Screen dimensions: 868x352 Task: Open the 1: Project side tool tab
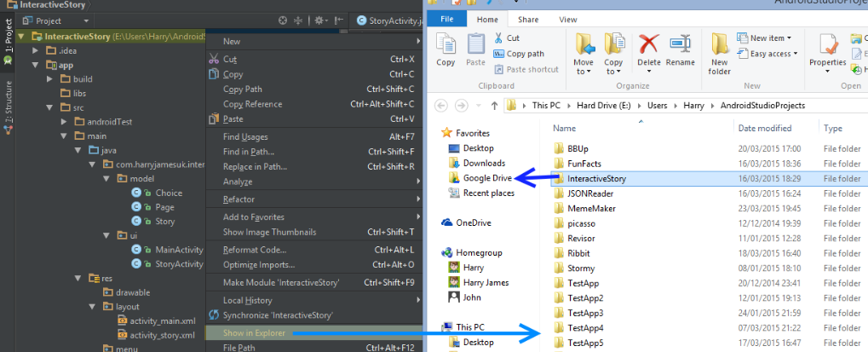[9, 42]
